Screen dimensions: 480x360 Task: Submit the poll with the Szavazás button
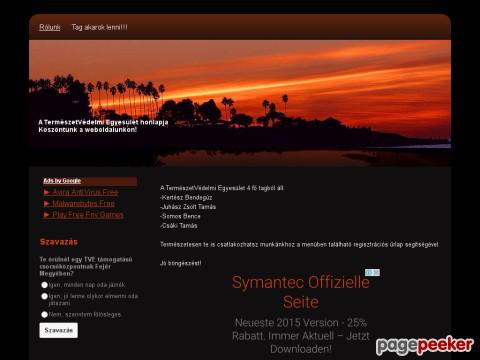coord(59,330)
